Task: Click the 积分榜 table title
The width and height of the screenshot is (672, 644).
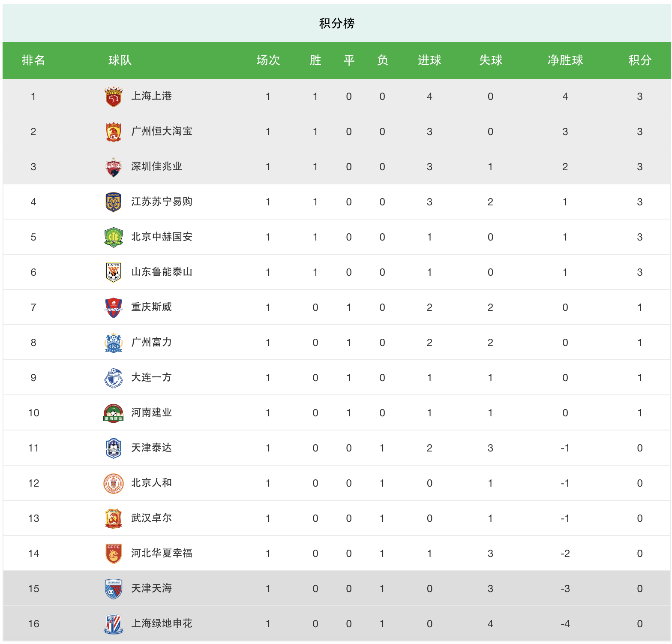Action: (x=336, y=23)
